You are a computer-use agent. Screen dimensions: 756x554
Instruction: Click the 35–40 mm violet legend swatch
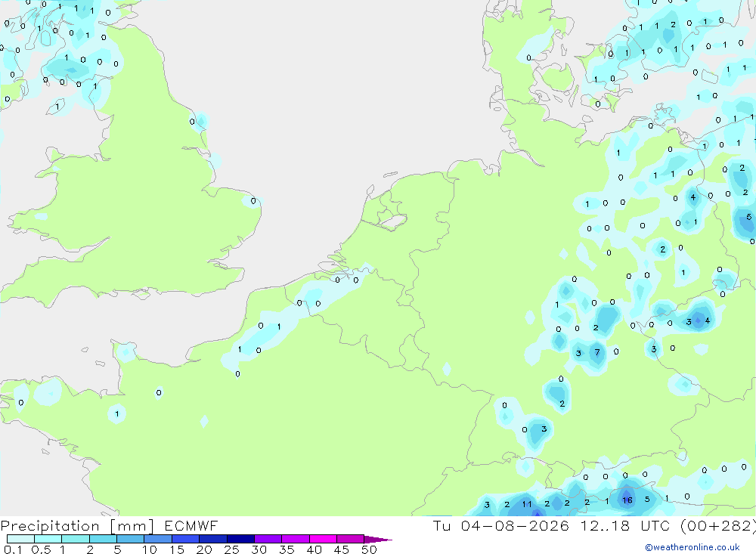click(295, 539)
